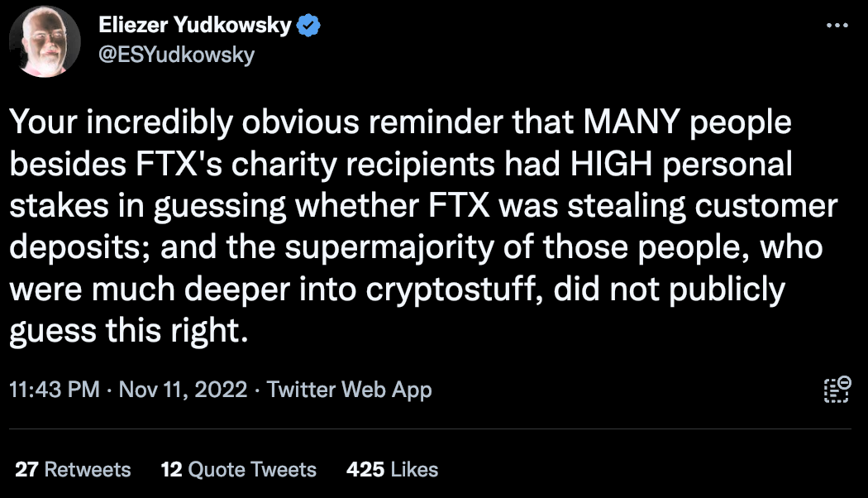Click the number 12 quote count
Screen dimensions: 868x498
pyautogui.click(x=171, y=470)
